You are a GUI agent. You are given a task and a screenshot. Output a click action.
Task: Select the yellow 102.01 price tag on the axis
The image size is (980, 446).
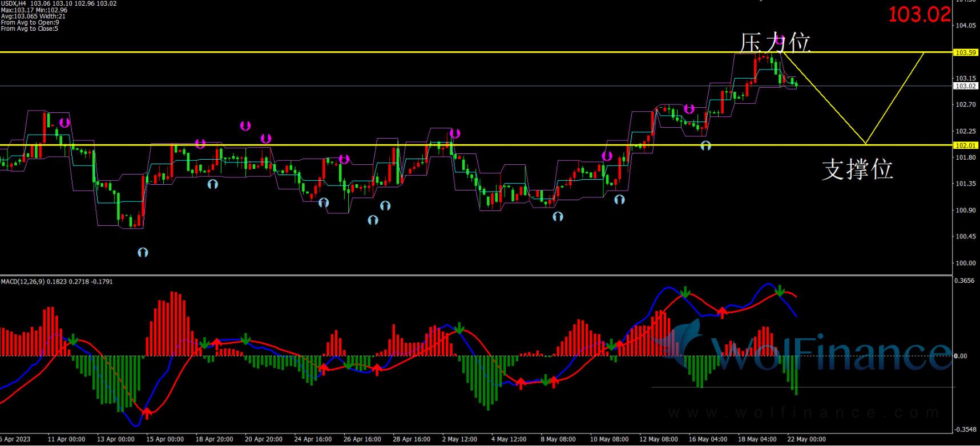965,145
